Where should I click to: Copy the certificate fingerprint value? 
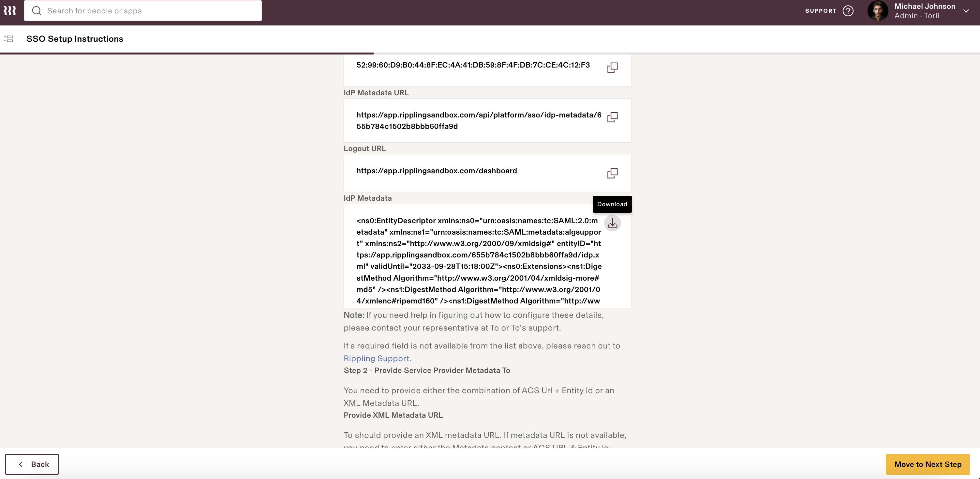[x=612, y=68]
